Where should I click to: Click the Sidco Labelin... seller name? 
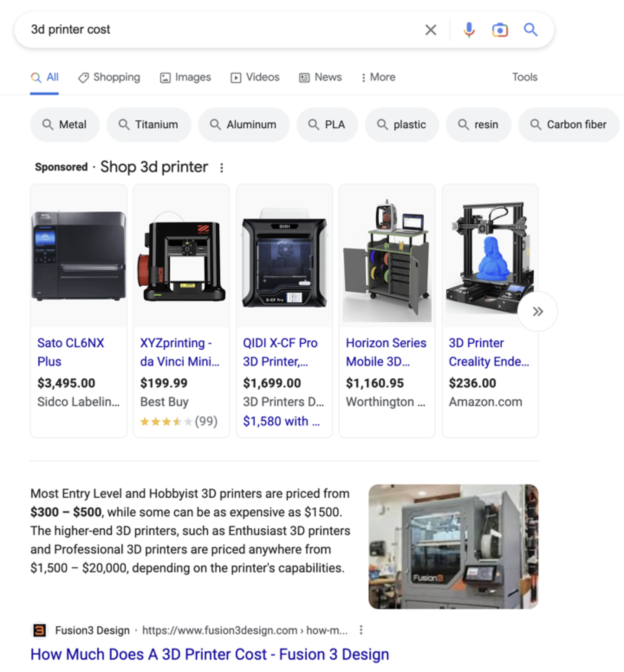pos(78,402)
